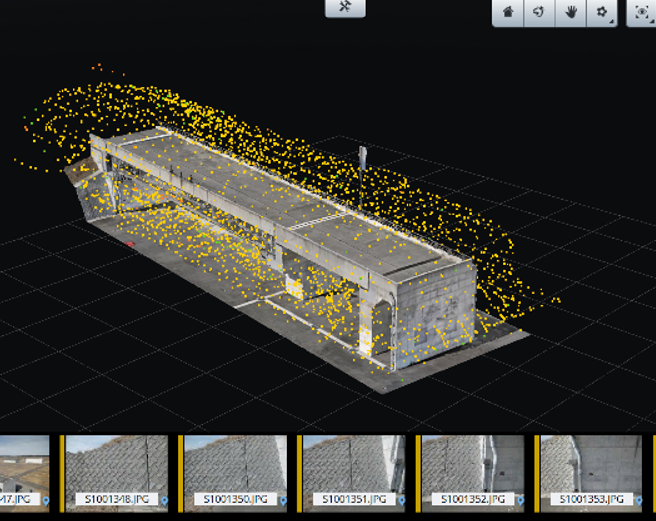Click the S1001351.JPG file name label
Screen dimensions: 656x521
[x=354, y=499]
